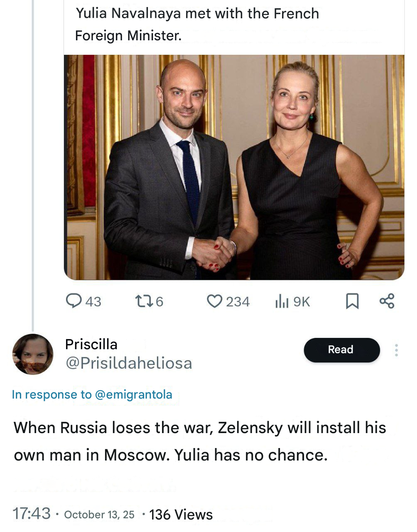Screen dimensions: 417x532
Task: Open the views bar chart icon
Action: pos(281,301)
